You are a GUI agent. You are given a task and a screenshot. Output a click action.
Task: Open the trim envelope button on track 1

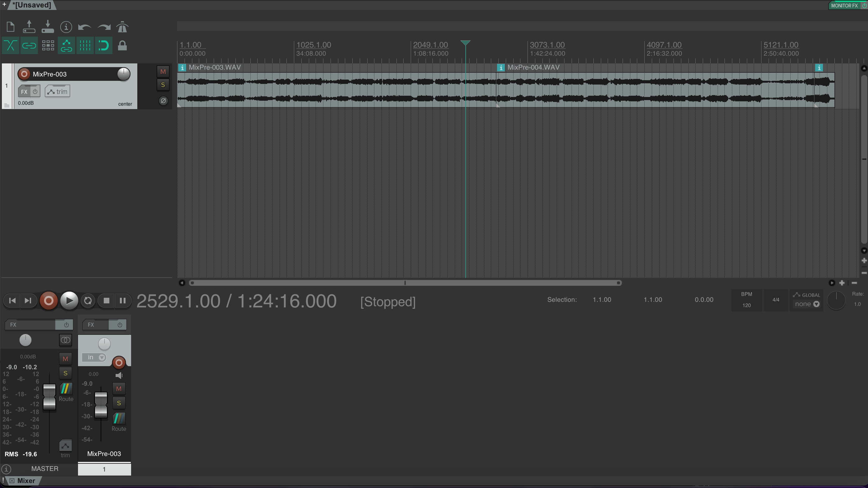pos(57,91)
